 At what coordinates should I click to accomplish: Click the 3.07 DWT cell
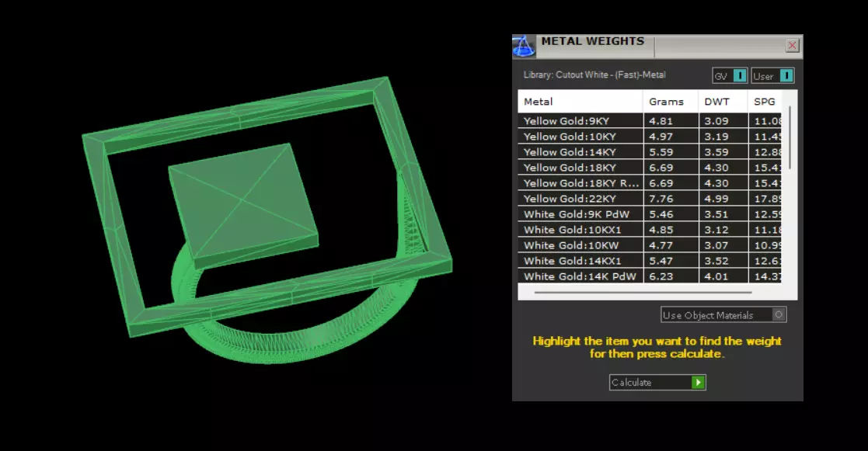723,245
